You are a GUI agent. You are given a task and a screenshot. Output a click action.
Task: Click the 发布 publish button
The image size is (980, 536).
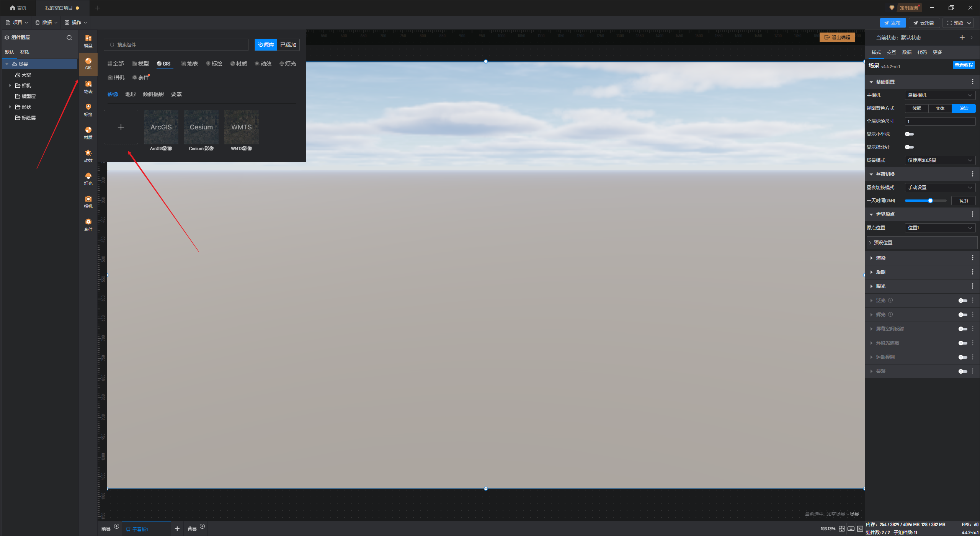pos(892,23)
